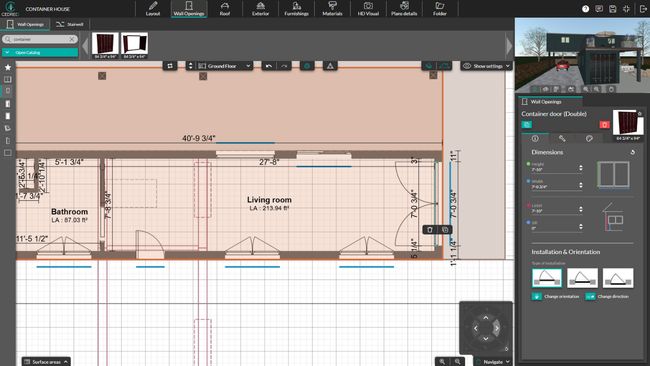This screenshot has width=650, height=366.
Task: Open the Roof tab
Action: pyautogui.click(x=225, y=9)
